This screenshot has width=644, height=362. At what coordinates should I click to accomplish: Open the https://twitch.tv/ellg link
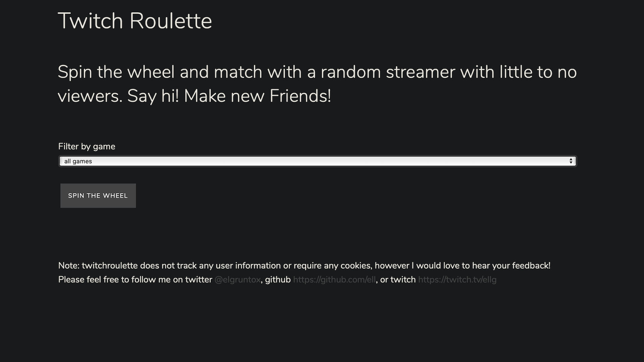tap(457, 280)
